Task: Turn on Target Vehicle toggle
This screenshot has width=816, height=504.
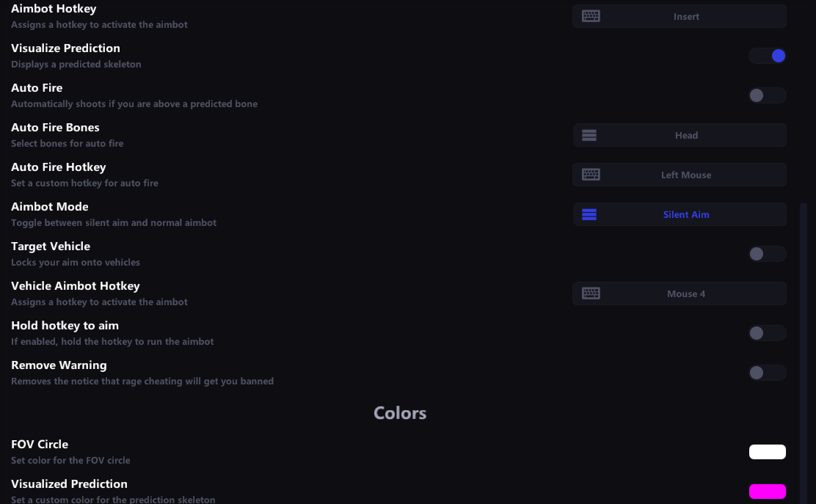Action: tap(768, 254)
